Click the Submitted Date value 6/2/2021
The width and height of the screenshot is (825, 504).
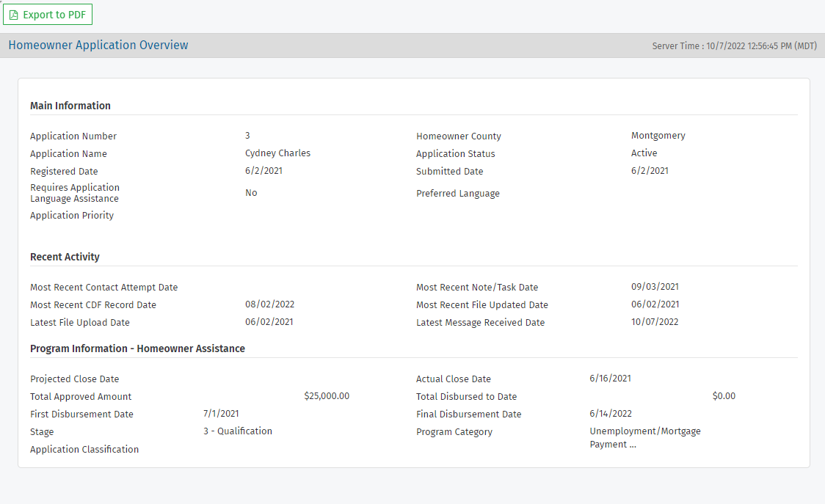[650, 171]
